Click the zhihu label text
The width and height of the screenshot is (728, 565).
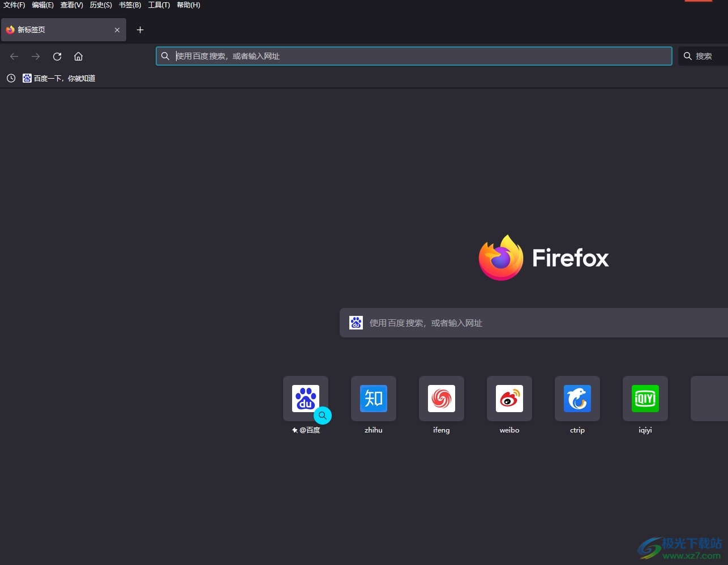(374, 430)
